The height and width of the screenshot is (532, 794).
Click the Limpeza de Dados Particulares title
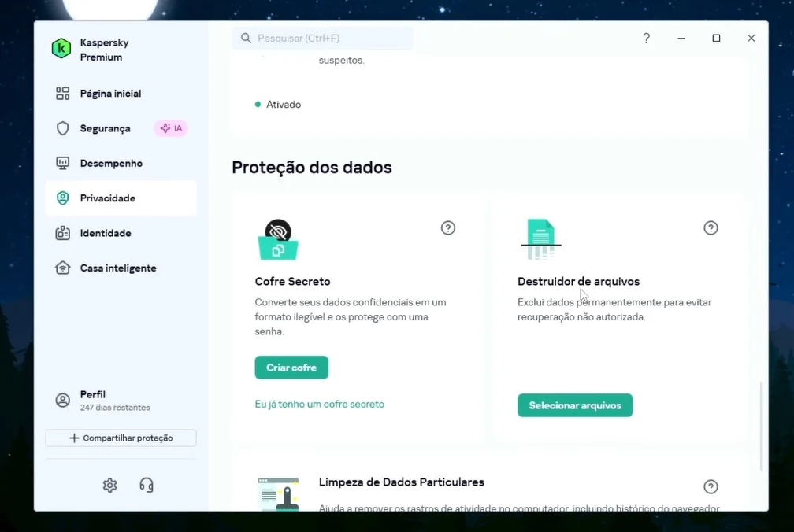point(402,482)
